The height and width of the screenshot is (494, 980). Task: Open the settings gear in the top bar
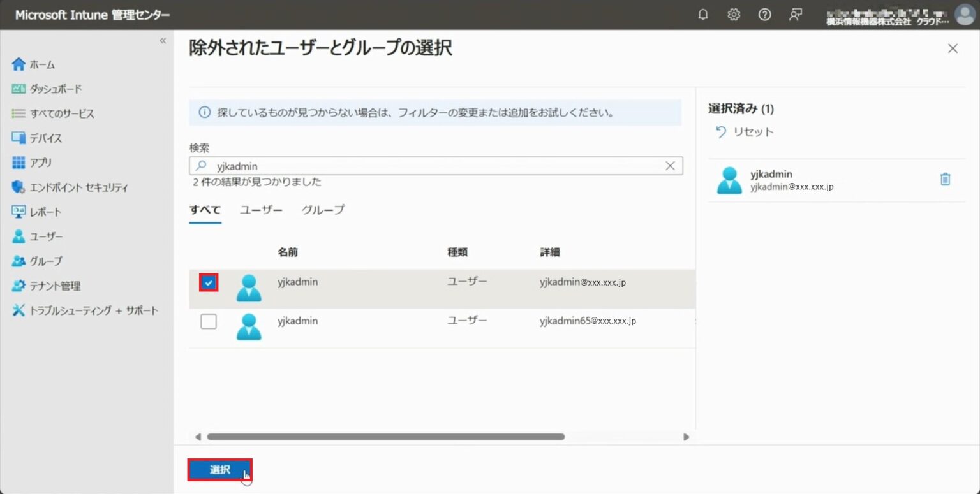coord(734,15)
